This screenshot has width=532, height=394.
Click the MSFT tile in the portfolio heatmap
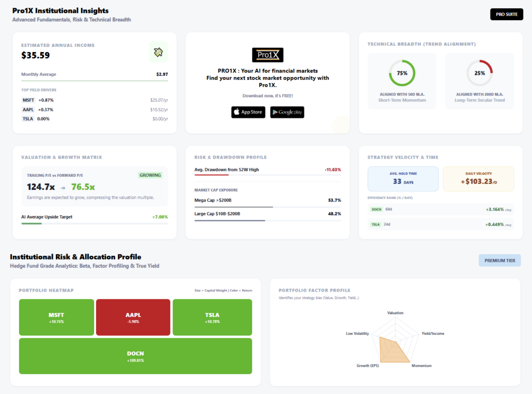click(56, 317)
